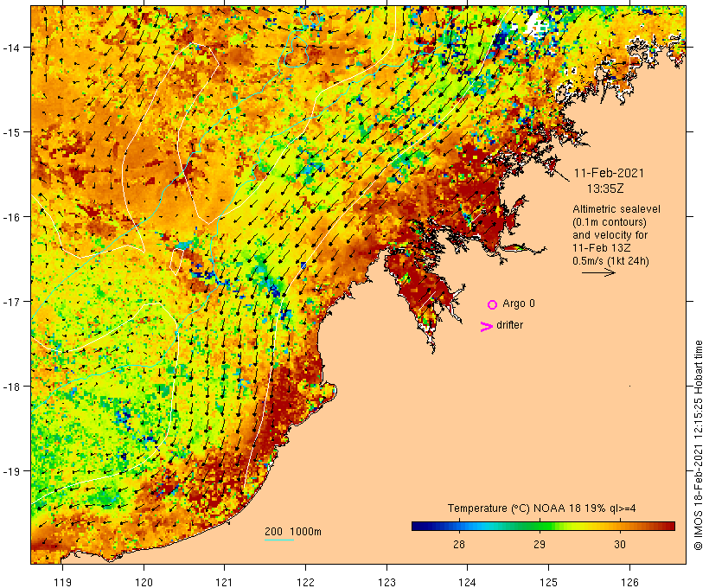Screen dimensions: 709x588
Task: Click the magenta Argo float circle marker
Action: (x=493, y=304)
